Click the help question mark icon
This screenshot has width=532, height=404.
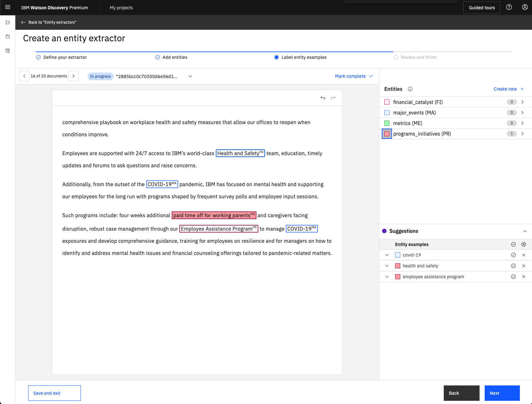click(509, 7)
